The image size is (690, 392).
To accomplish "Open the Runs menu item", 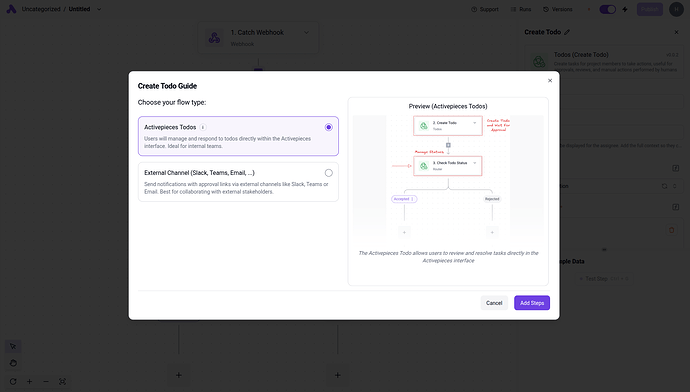I will (x=521, y=9).
